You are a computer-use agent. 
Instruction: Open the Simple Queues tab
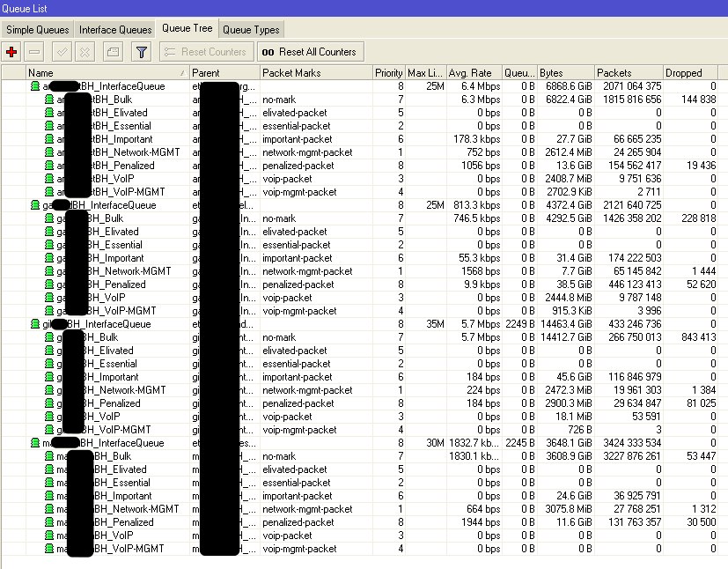click(38, 28)
